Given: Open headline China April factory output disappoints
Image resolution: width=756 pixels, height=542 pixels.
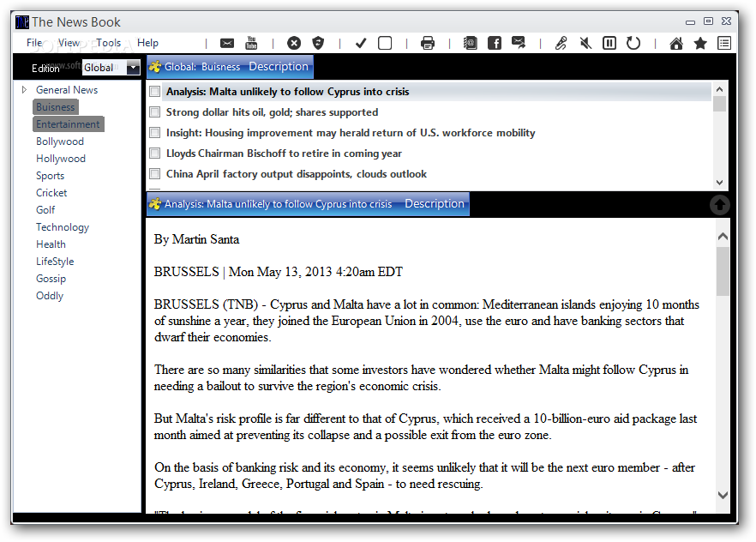Looking at the screenshot, I should point(296,173).
